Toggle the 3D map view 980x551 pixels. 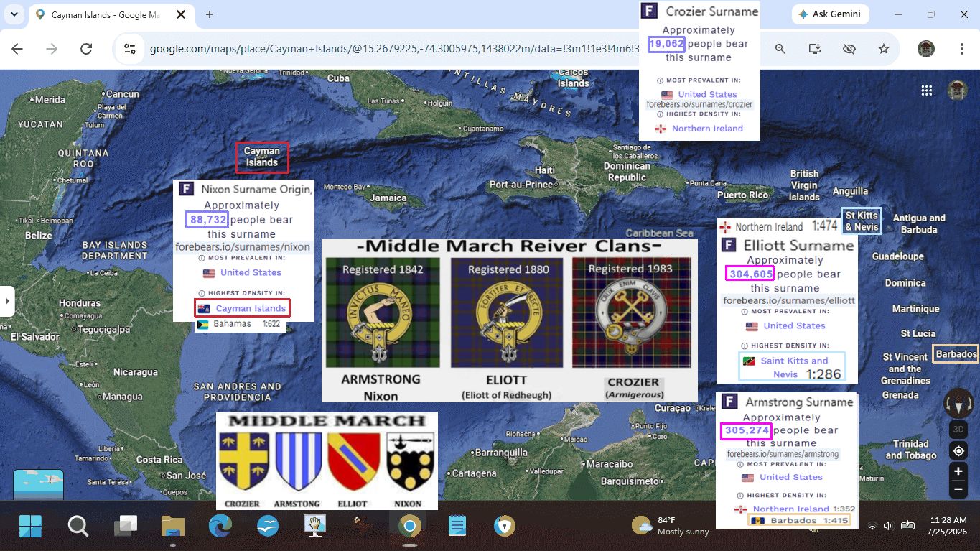[x=958, y=430]
